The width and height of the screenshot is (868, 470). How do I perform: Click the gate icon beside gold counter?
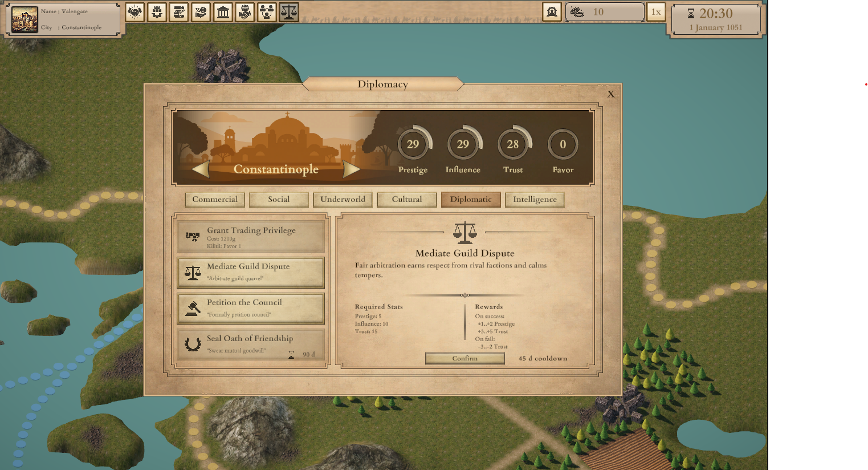pos(552,12)
